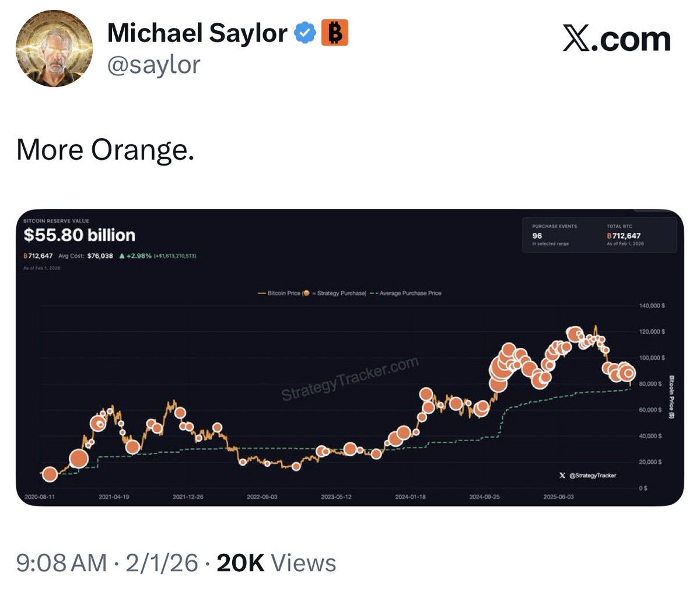The width and height of the screenshot is (700, 594).
Task: Click the orange ₿ symbol in Total BTC card
Action: coord(609,236)
